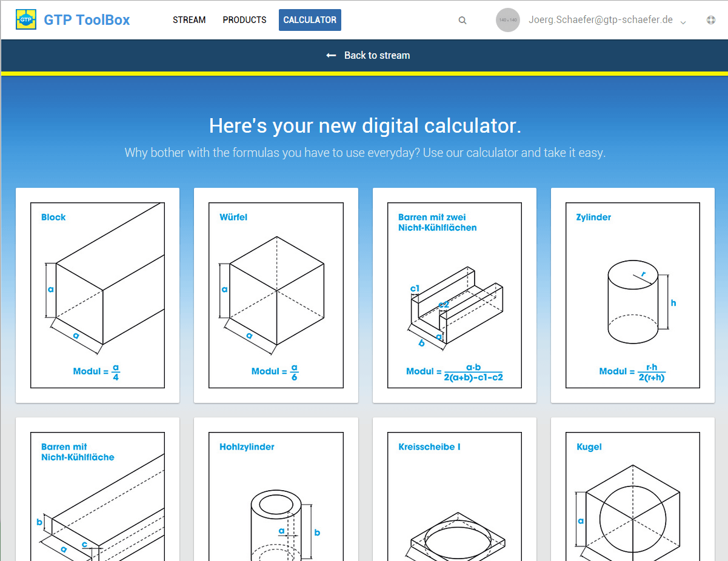Select the Calculator tab
The height and width of the screenshot is (561, 728).
[x=310, y=20]
